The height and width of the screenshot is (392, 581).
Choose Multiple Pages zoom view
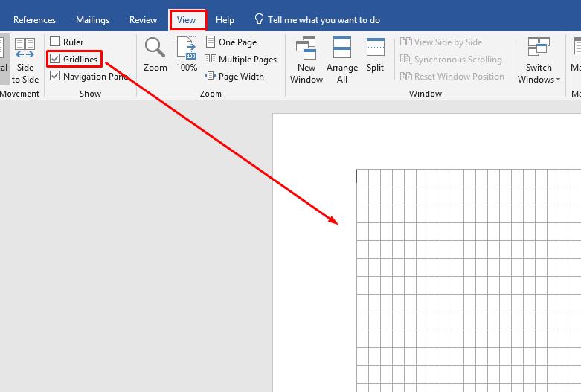click(x=241, y=59)
